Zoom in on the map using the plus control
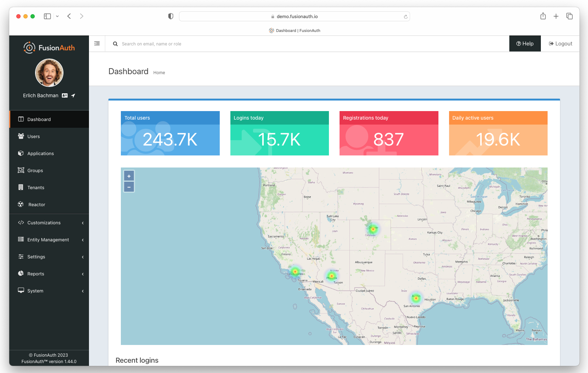The image size is (588, 373). 129,175
